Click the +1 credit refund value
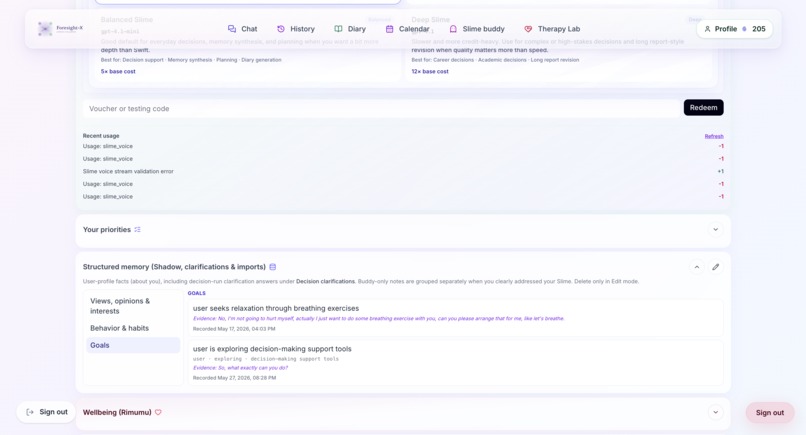 click(x=720, y=171)
